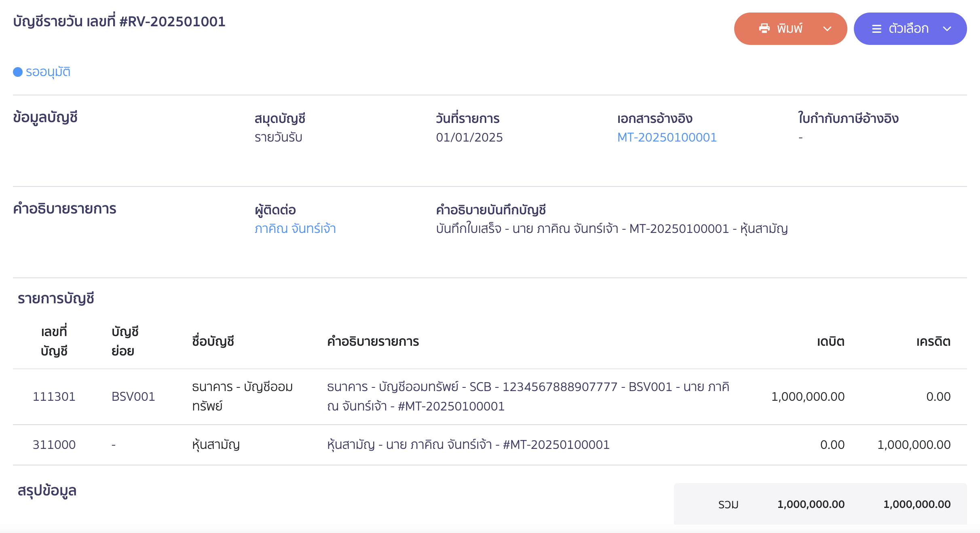Open reference document MT-20250100001 link
980x533 pixels.
(667, 137)
